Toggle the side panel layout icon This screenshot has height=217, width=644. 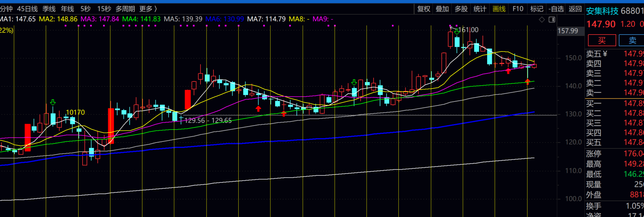pyautogui.click(x=552, y=19)
